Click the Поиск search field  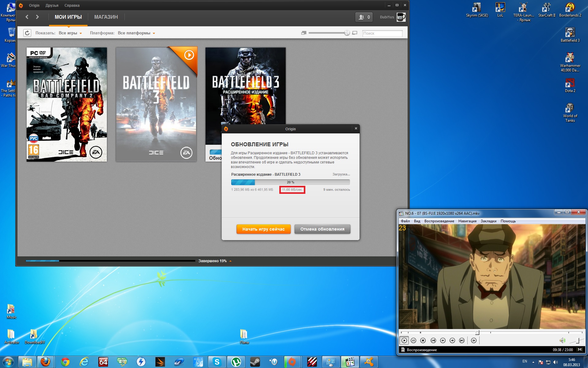(382, 33)
